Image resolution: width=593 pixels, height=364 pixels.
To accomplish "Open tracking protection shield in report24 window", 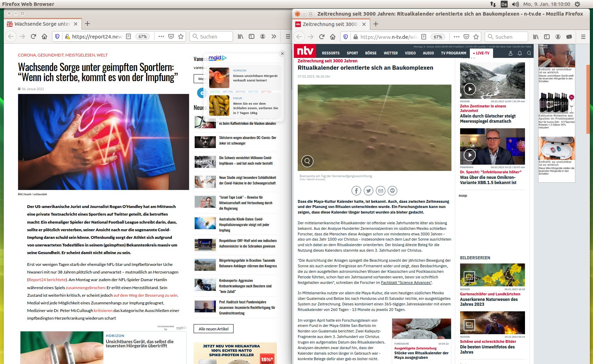I will pos(57,36).
